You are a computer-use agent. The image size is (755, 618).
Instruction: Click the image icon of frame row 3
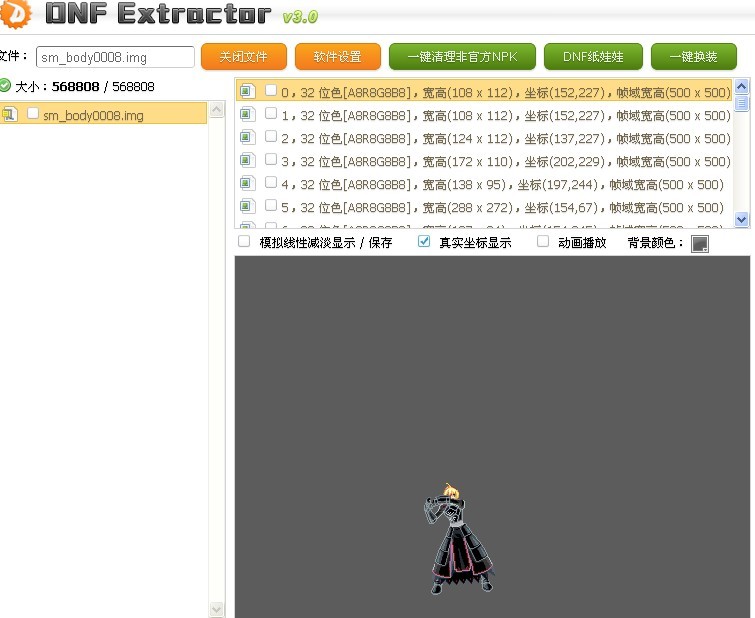click(247, 160)
